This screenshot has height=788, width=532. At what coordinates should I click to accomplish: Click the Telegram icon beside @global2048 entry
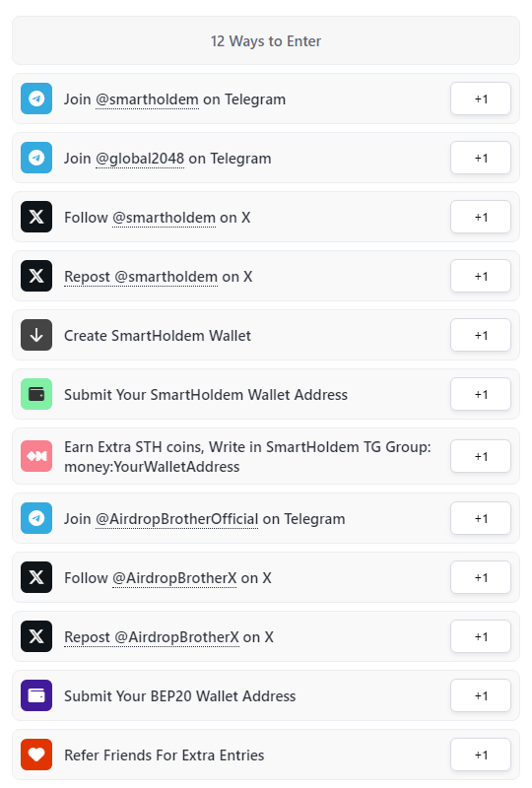point(36,158)
